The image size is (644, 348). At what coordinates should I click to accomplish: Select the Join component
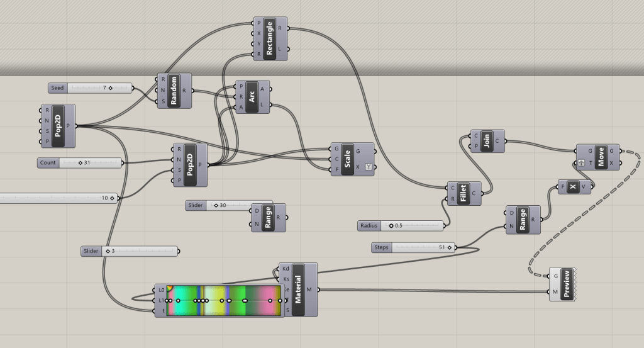coord(487,141)
